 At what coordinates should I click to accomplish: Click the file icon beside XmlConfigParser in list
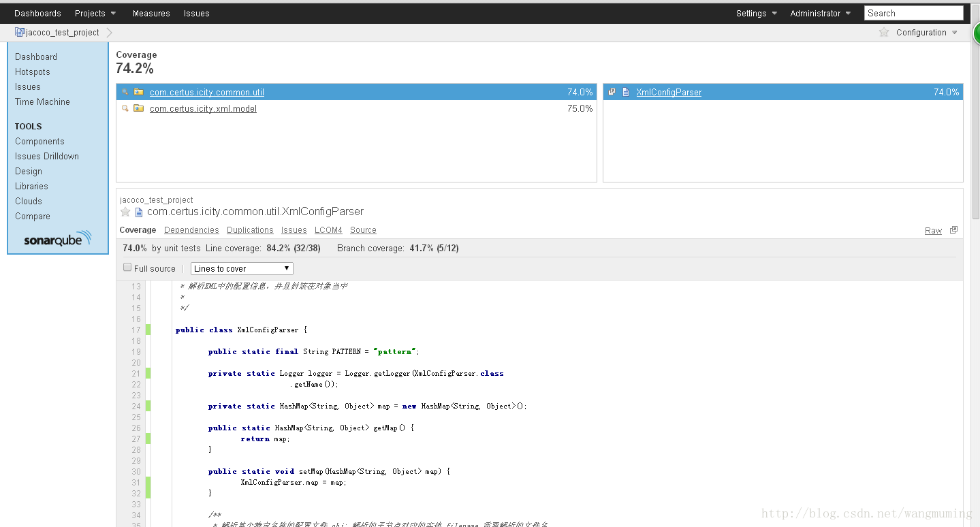point(626,92)
